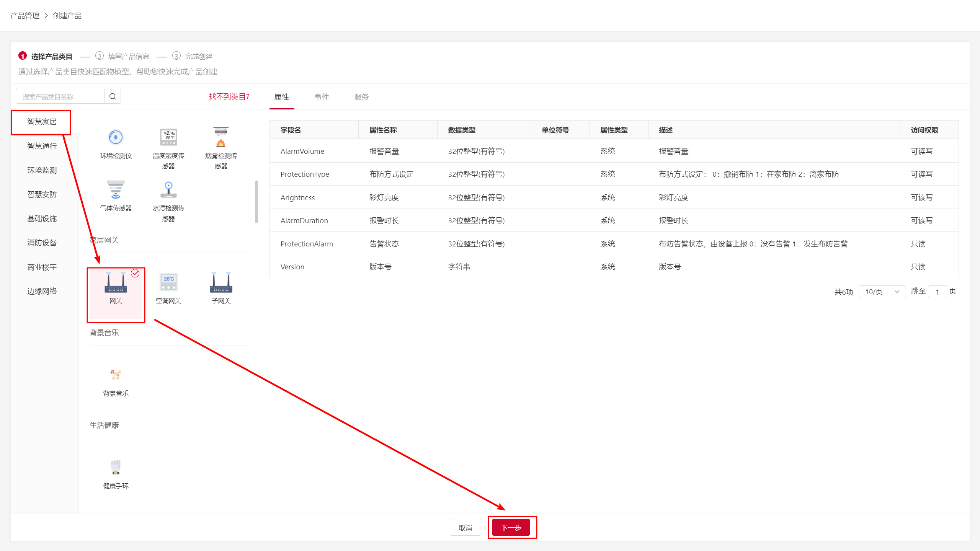Open the 10/页 page size dropdown
Screen dimensions: 980x551
point(882,292)
